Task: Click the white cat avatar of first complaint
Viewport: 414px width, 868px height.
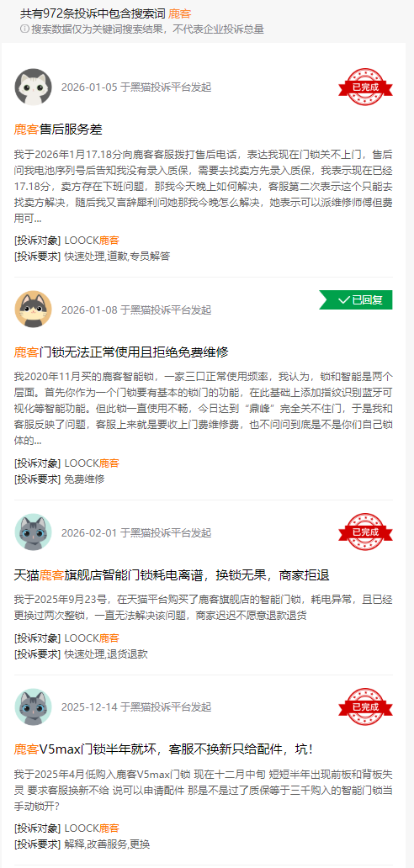Action: 33,87
